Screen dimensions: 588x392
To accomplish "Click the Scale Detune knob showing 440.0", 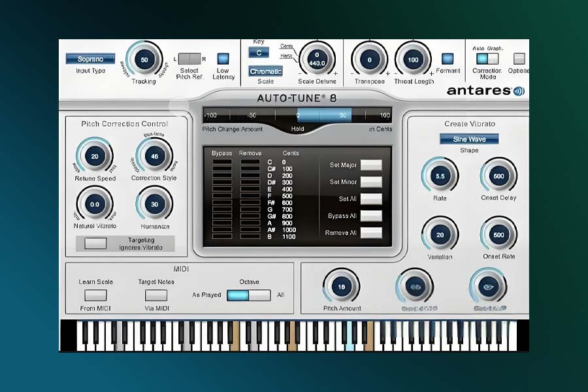I will (x=317, y=59).
